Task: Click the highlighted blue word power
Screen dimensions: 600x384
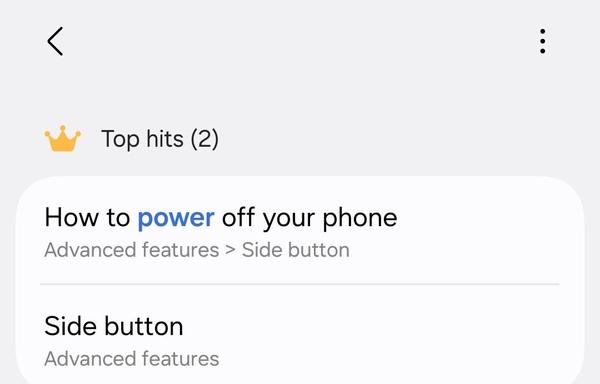Action: (x=176, y=218)
